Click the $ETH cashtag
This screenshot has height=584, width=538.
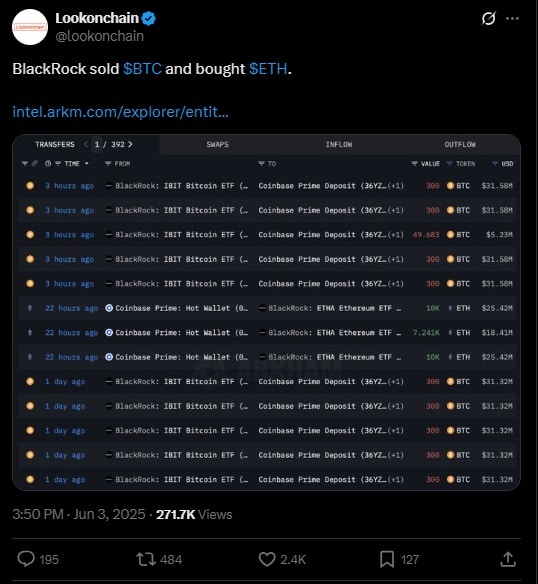(x=268, y=69)
